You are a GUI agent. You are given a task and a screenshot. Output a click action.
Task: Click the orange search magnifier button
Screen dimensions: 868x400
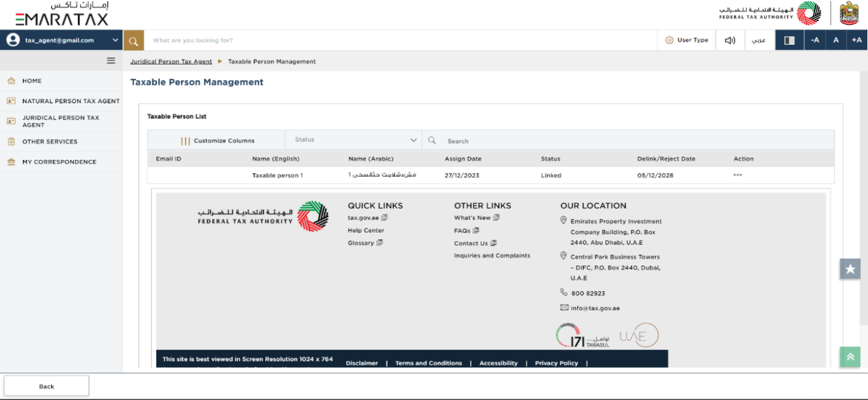coord(134,40)
